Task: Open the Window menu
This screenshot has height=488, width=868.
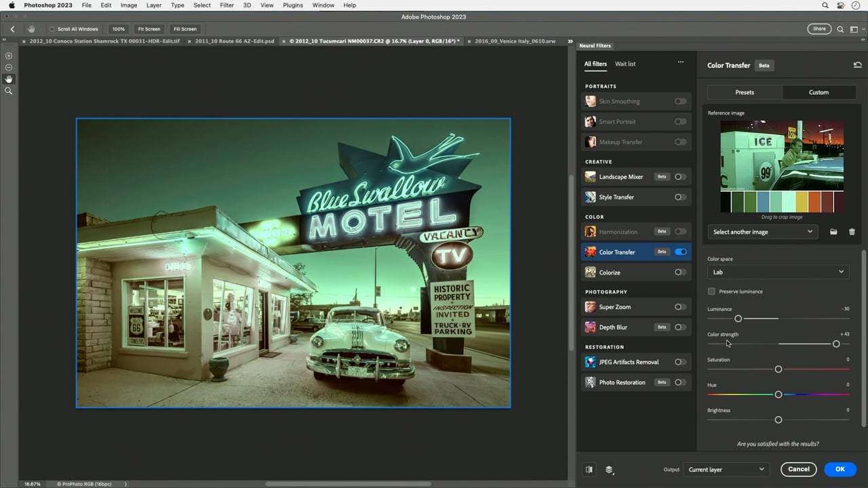Action: pyautogui.click(x=323, y=5)
